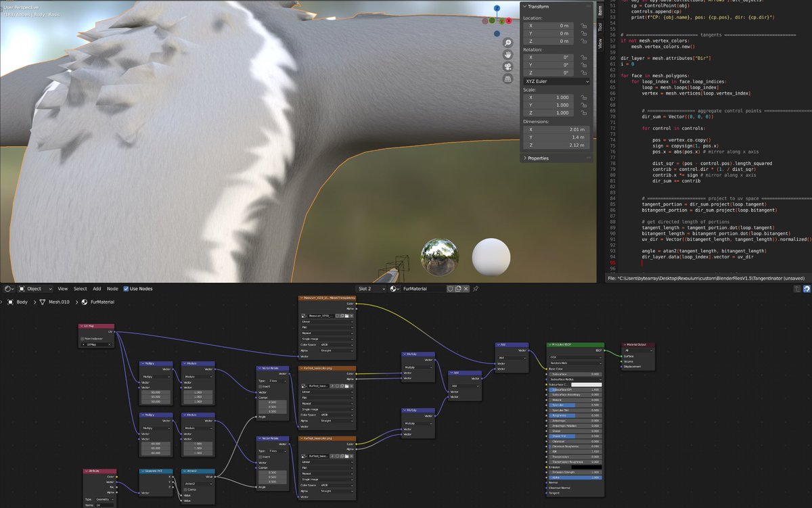Open the GGX distribution dropdown on Principled BSDF
This screenshot has width=812, height=508.
[575, 357]
